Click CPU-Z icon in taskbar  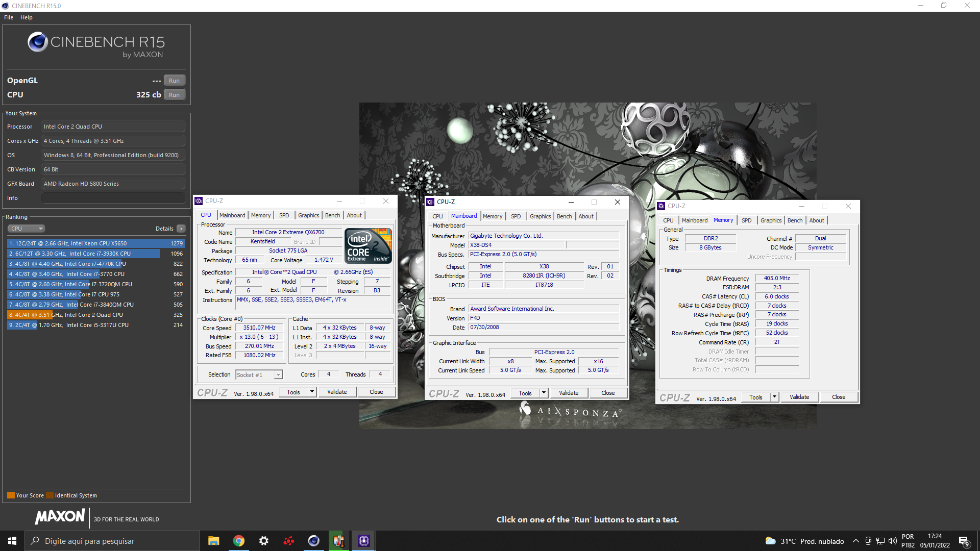364,541
